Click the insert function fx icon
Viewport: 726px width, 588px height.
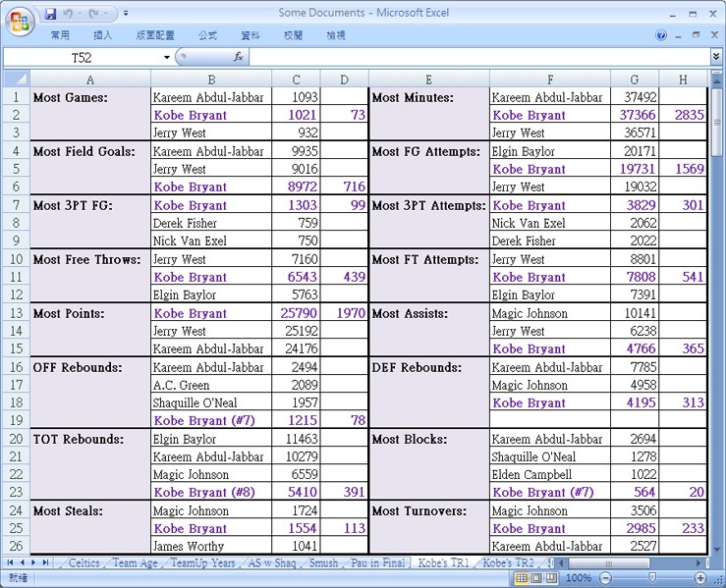click(238, 57)
